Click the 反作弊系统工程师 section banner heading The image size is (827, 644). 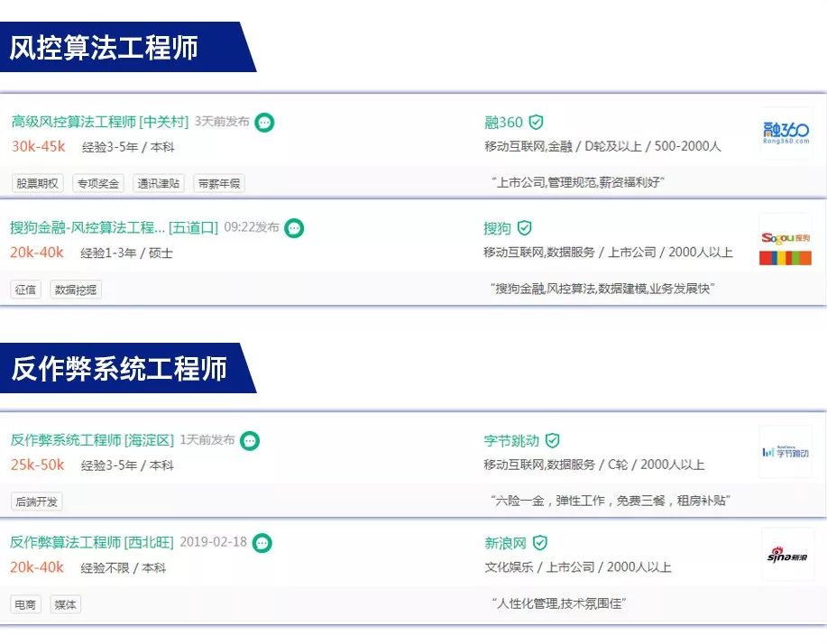tap(119, 368)
